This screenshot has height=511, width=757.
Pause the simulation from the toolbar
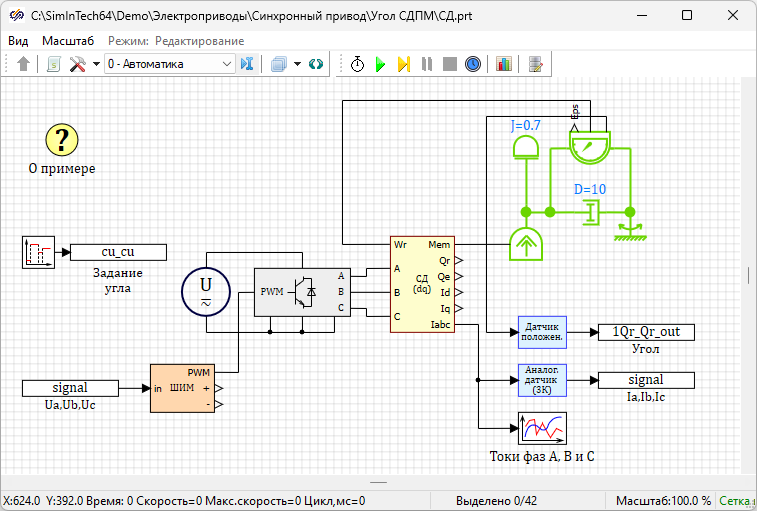click(x=427, y=64)
